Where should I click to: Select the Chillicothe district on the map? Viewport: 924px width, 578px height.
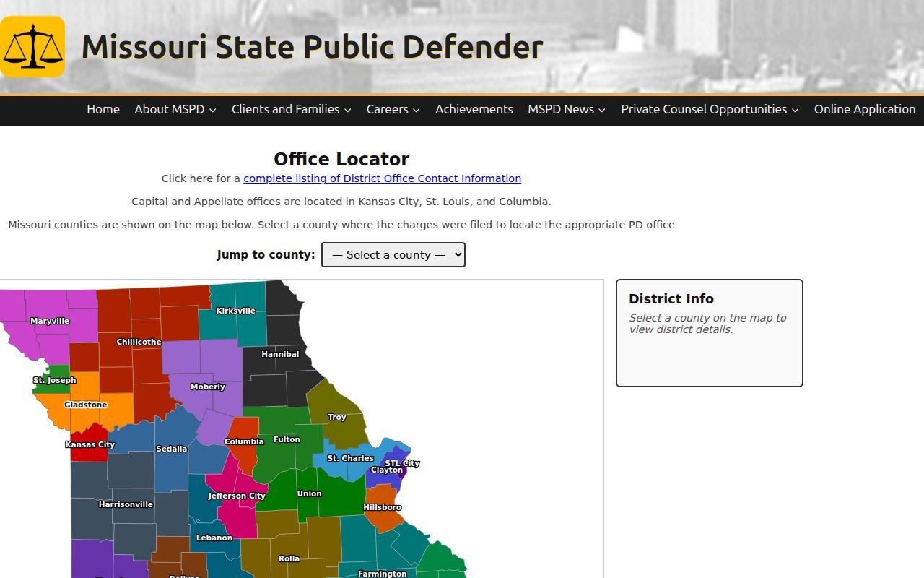point(139,342)
